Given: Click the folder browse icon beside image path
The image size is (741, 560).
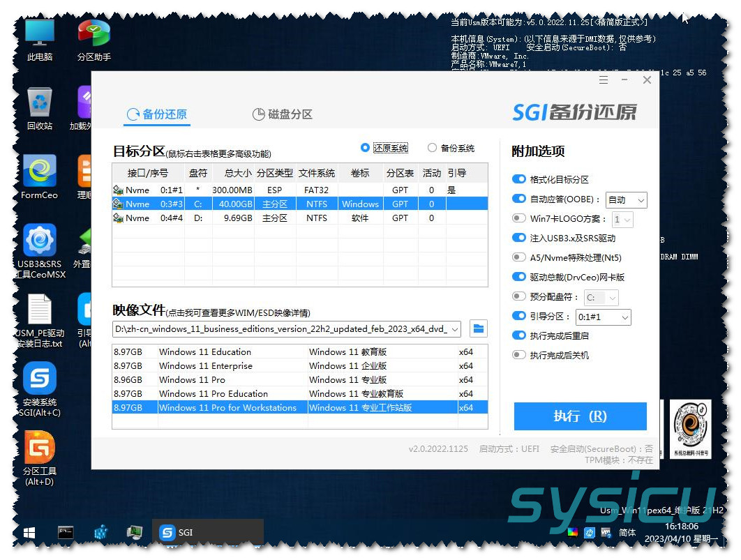Looking at the screenshot, I should [478, 328].
